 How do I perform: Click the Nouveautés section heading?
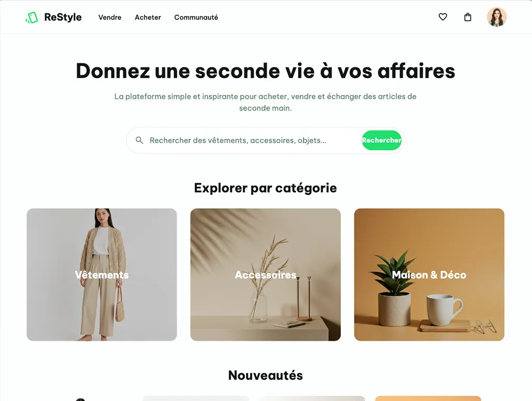265,375
